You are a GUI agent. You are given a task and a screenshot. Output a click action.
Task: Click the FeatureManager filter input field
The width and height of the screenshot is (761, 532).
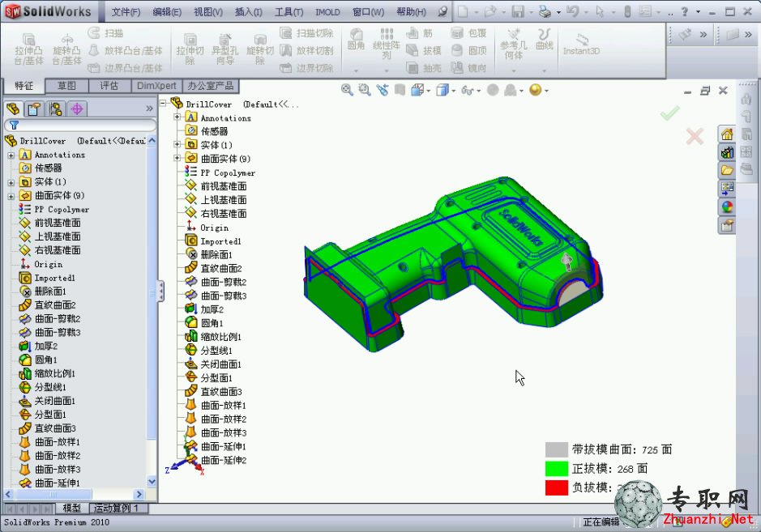[80, 126]
